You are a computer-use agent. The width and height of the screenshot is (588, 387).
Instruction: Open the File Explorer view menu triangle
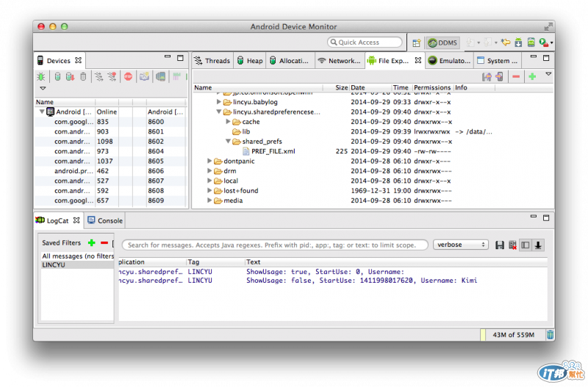pos(548,74)
